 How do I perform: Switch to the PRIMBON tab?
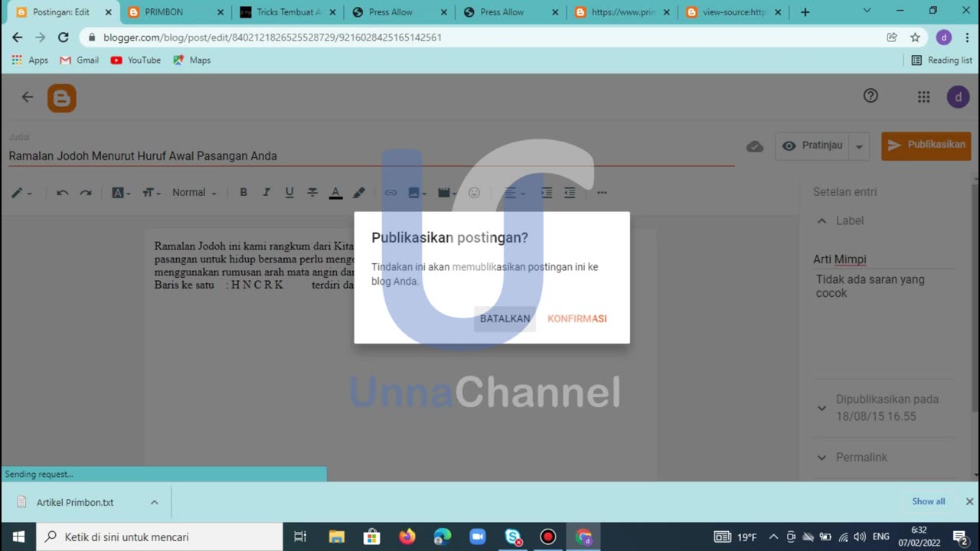pos(176,12)
